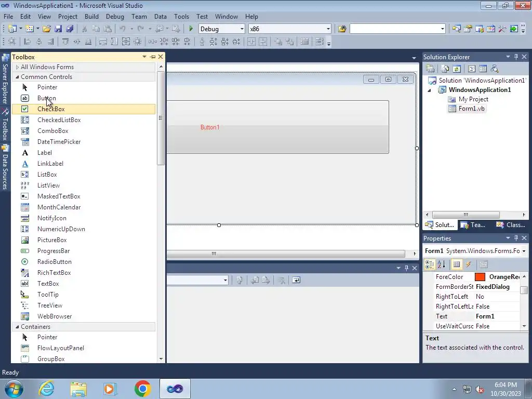Open the x86 platform dropdown
Screen dimensions: 532x399
pos(328,29)
